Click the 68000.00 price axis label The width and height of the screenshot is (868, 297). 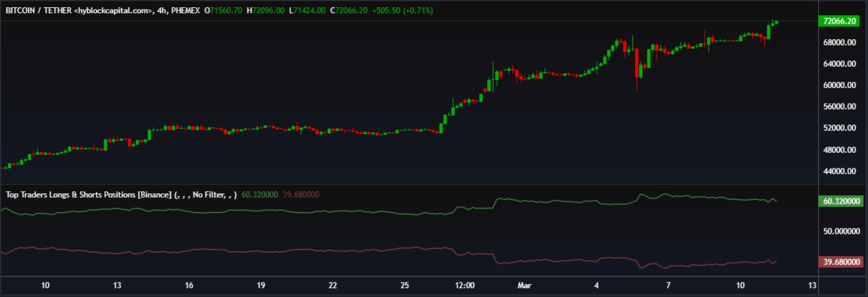click(839, 42)
